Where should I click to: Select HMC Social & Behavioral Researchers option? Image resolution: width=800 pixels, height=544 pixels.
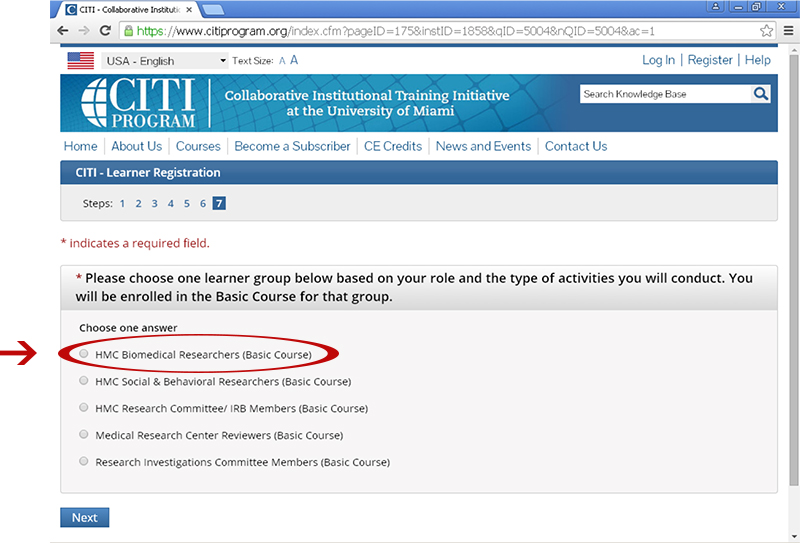click(84, 381)
